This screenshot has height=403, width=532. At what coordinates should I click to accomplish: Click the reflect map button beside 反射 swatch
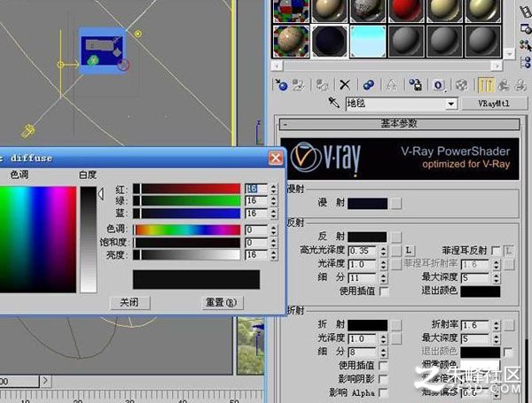click(395, 236)
